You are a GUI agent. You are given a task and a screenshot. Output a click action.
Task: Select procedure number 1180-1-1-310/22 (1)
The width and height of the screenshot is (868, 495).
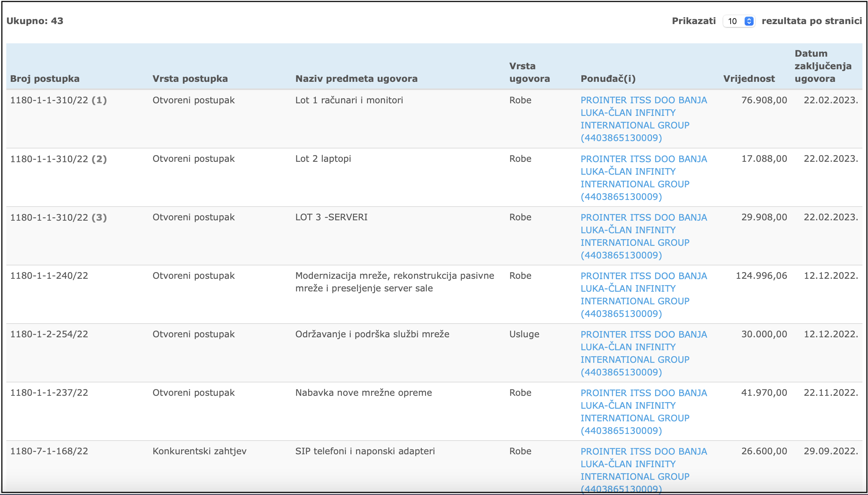(x=59, y=100)
